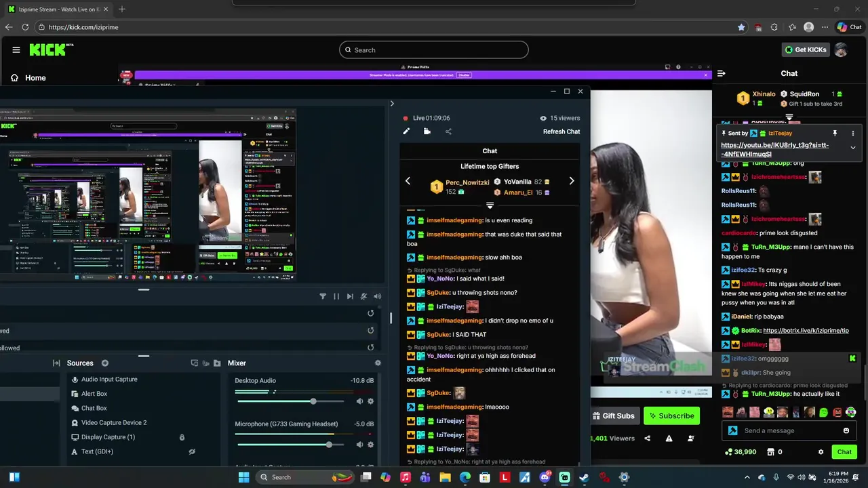Click the 36,990 channel points balance
Screen dimensions: 868x488
[741, 452]
